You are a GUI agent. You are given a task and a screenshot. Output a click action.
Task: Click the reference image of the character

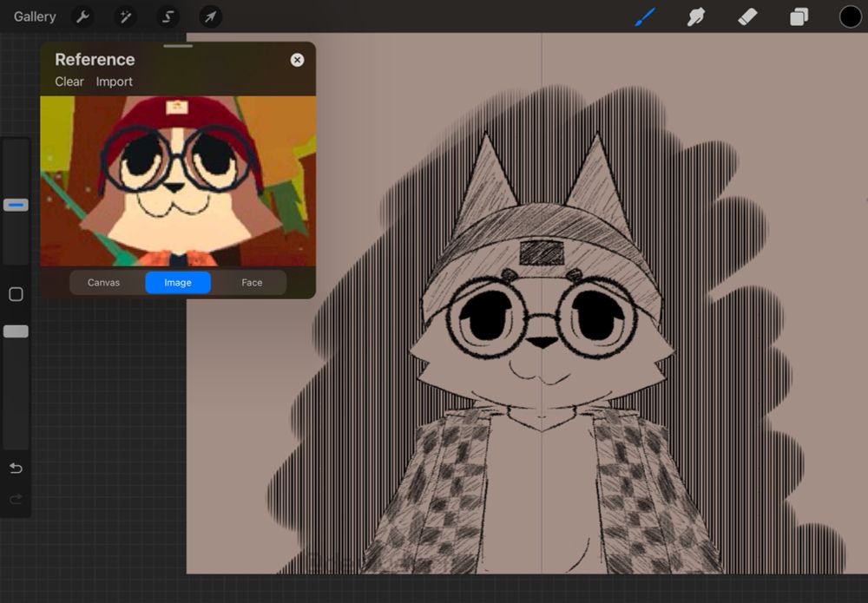178,180
